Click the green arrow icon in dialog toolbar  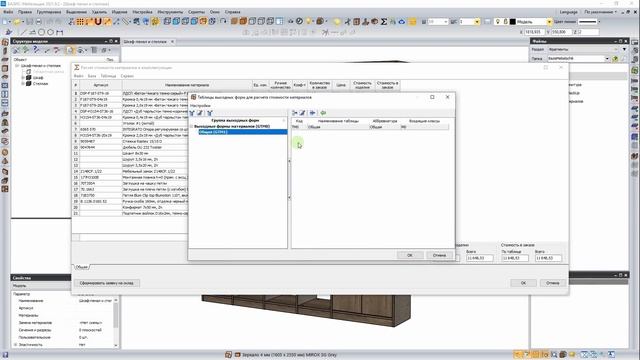coord(323,113)
